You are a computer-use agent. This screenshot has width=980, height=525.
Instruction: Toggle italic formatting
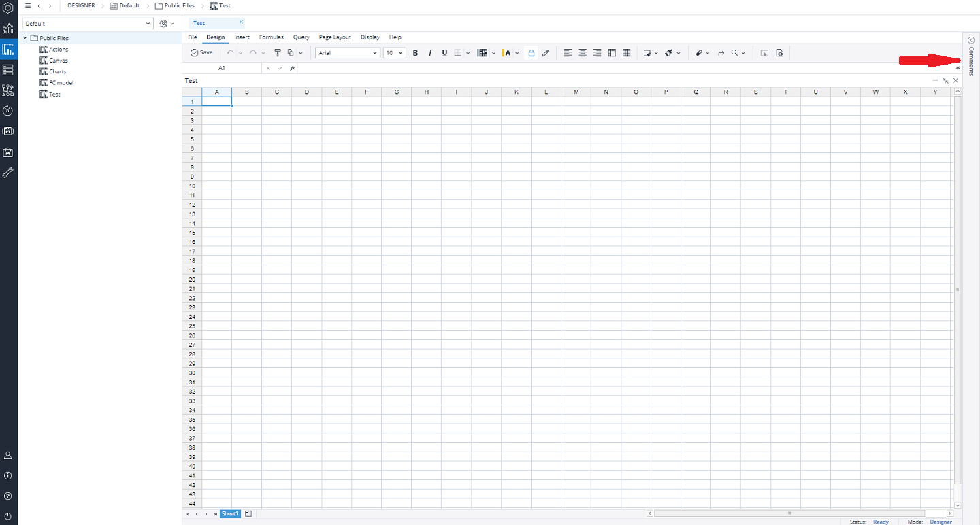tap(430, 53)
